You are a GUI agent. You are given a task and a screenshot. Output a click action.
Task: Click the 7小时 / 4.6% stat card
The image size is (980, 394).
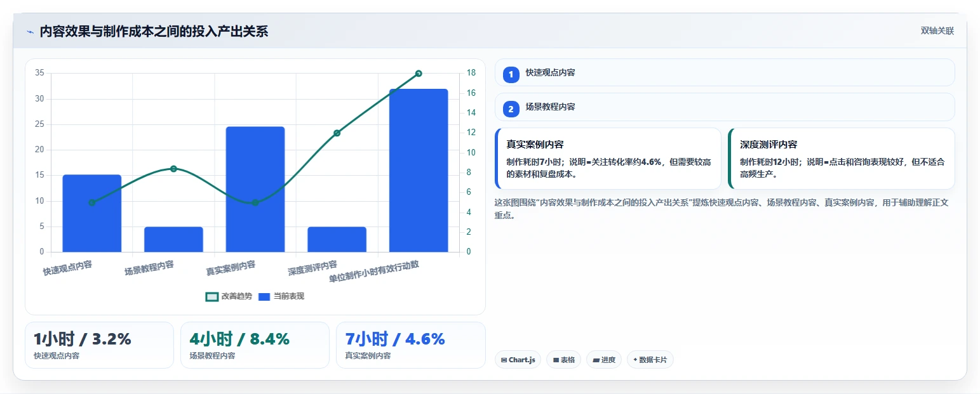[x=411, y=345]
